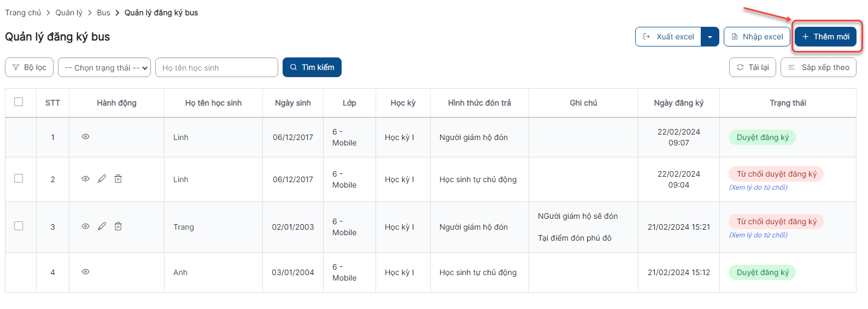The height and width of the screenshot is (309, 868).
Task: Delete Trang's registration using the trash icon
Action: (118, 226)
